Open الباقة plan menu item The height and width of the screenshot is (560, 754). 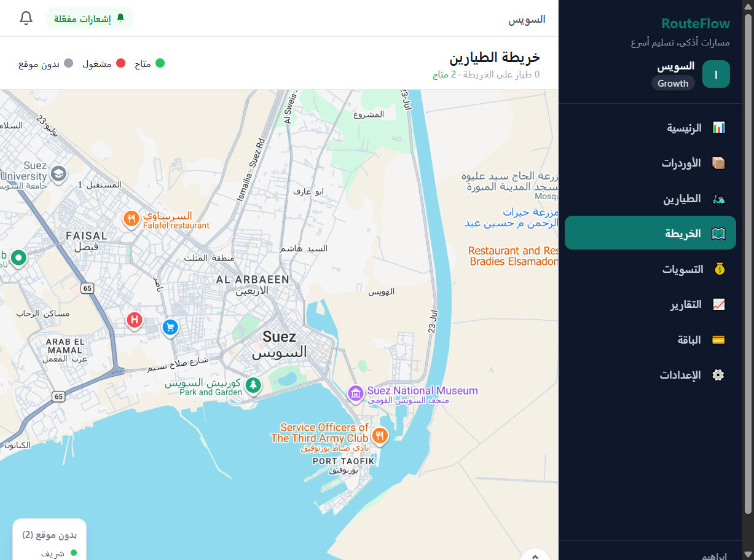[x=650, y=340]
